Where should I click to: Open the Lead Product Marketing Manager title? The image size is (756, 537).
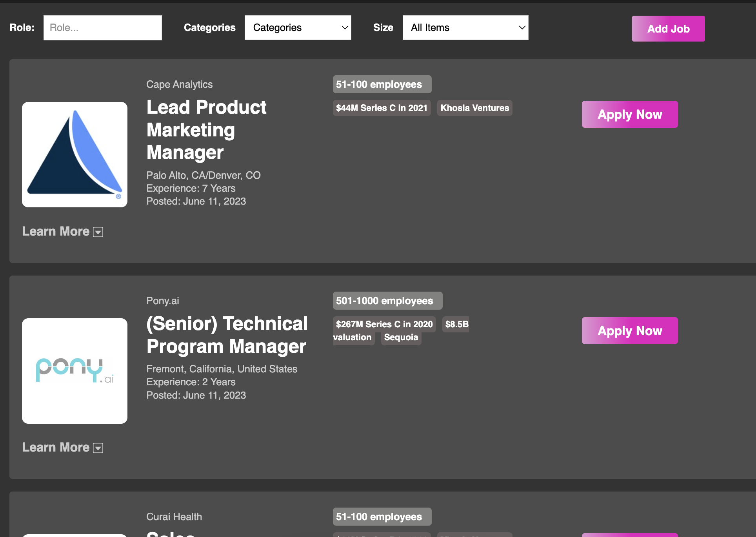206,130
